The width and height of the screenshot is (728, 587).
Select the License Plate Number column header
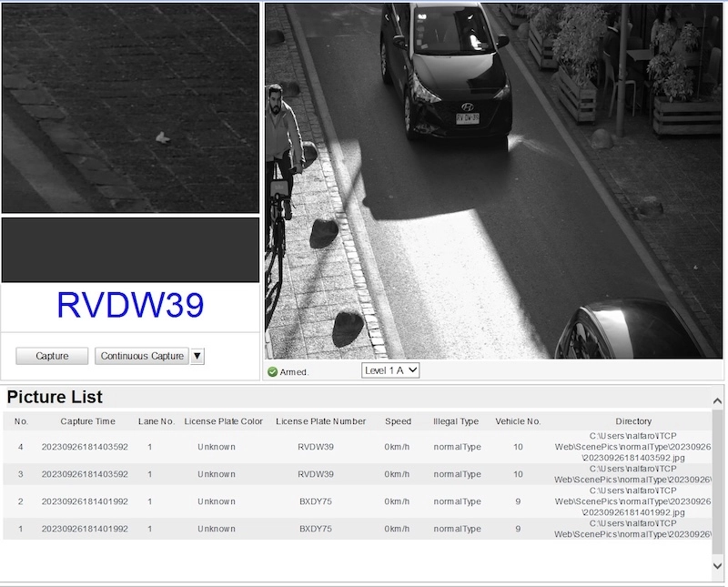(320, 421)
